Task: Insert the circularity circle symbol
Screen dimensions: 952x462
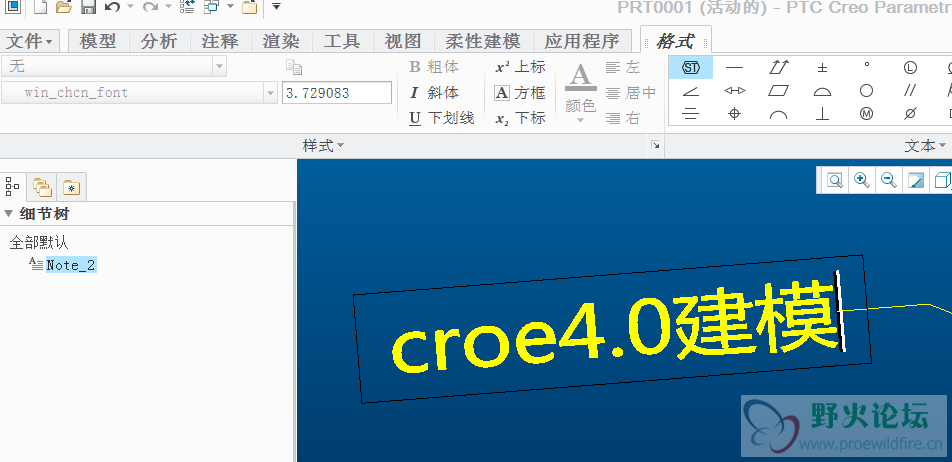Action: point(866,91)
